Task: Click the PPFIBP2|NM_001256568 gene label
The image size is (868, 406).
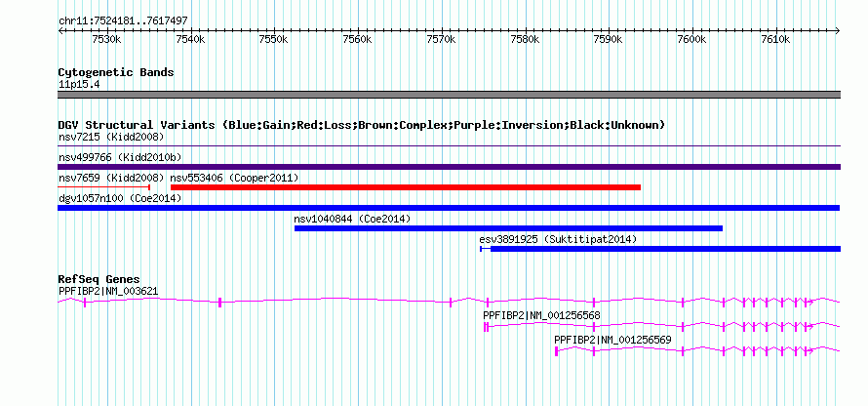Action: pyautogui.click(x=541, y=315)
